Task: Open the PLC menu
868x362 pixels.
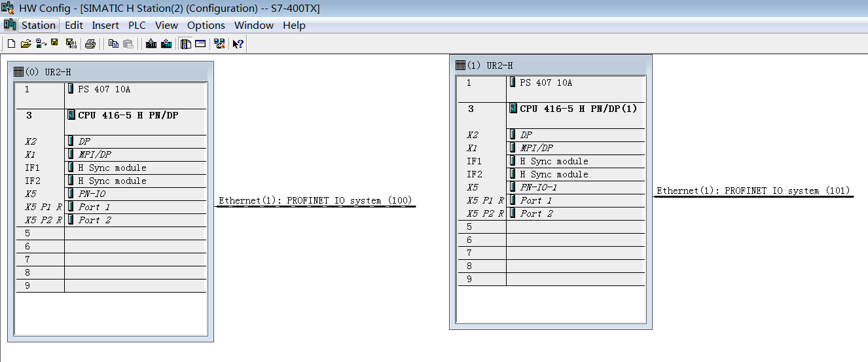Action: (137, 26)
